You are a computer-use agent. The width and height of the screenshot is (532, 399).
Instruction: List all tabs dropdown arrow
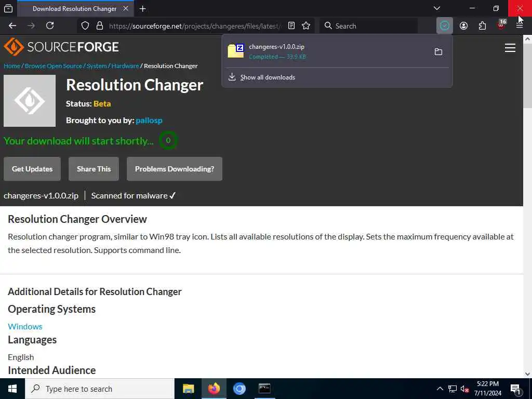(x=437, y=8)
